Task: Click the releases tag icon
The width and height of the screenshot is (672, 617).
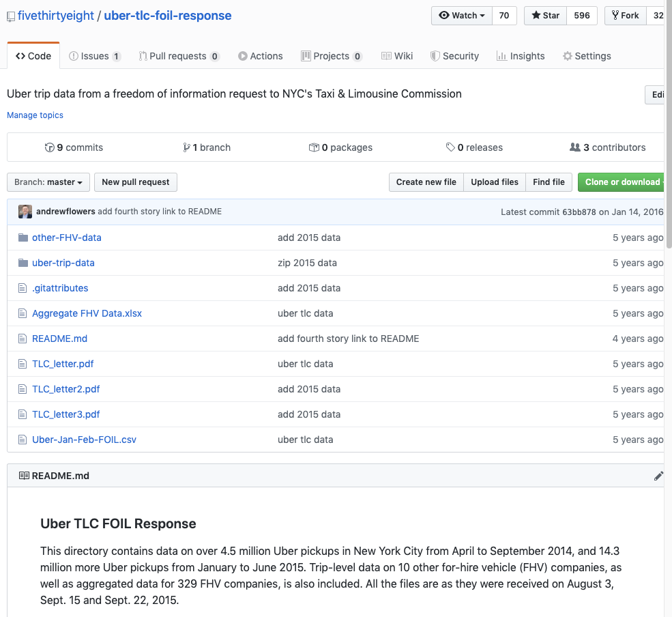Action: (450, 147)
